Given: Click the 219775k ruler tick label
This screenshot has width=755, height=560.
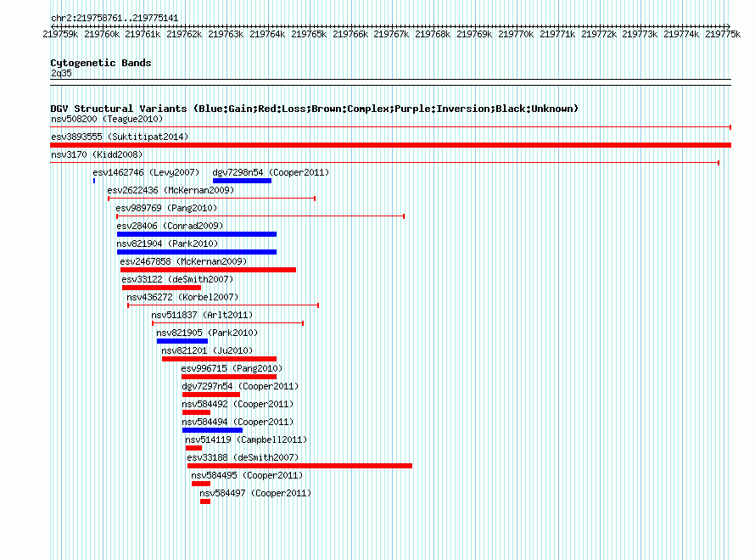Looking at the screenshot, I should point(723,34).
